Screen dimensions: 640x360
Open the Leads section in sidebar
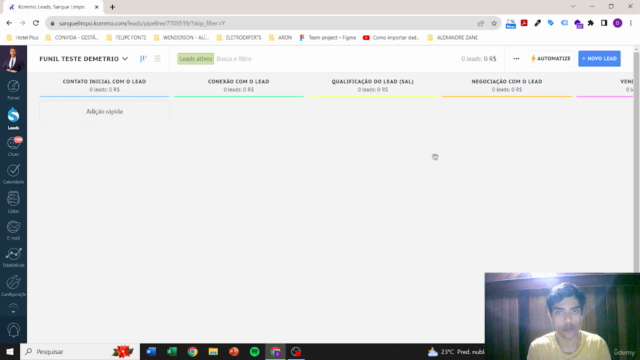click(x=13, y=119)
